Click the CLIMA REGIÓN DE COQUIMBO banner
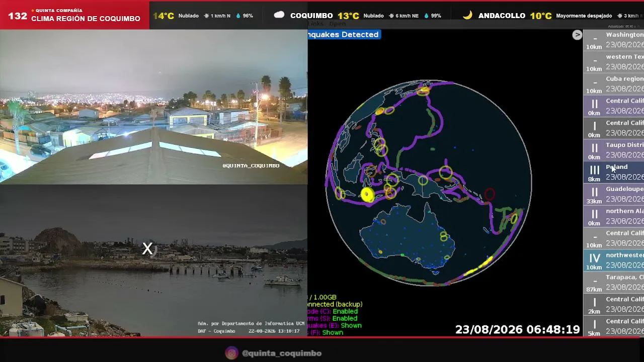Image resolution: width=644 pixels, height=362 pixels. click(86, 19)
